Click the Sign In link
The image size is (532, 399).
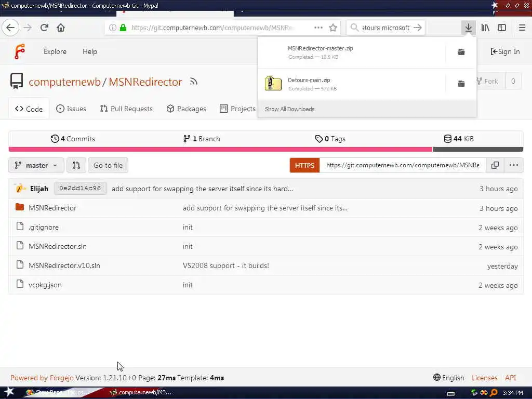tap(505, 51)
